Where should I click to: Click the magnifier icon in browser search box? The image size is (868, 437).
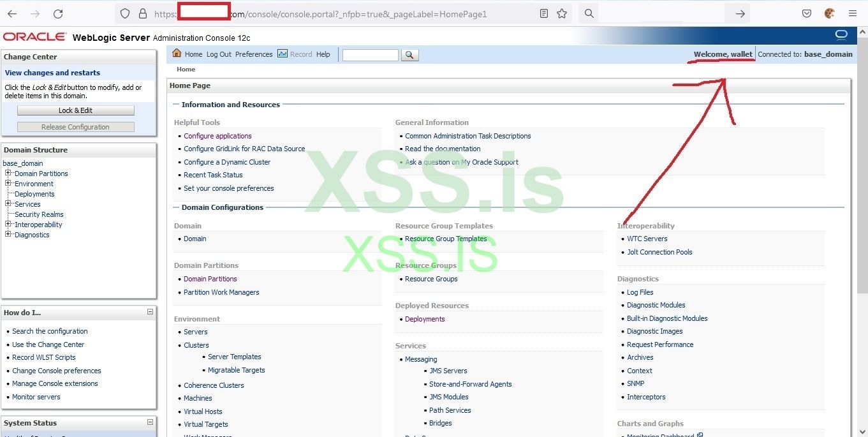(x=589, y=13)
